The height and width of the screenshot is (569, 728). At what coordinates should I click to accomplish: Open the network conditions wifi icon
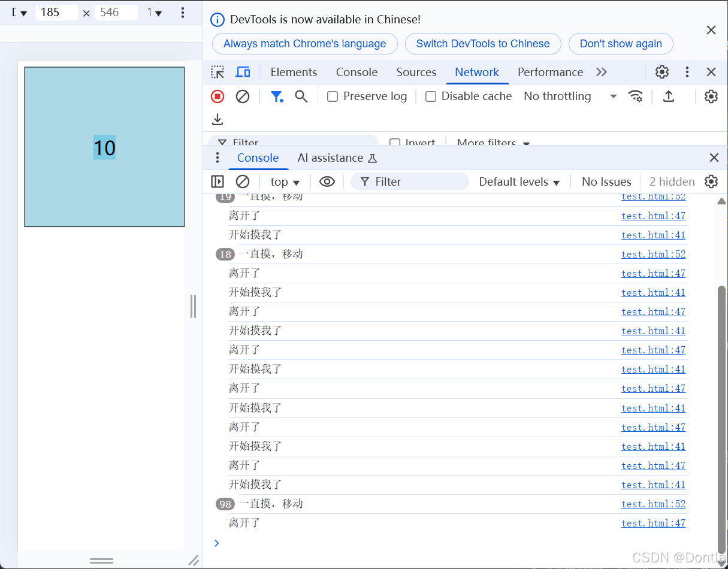coord(636,96)
